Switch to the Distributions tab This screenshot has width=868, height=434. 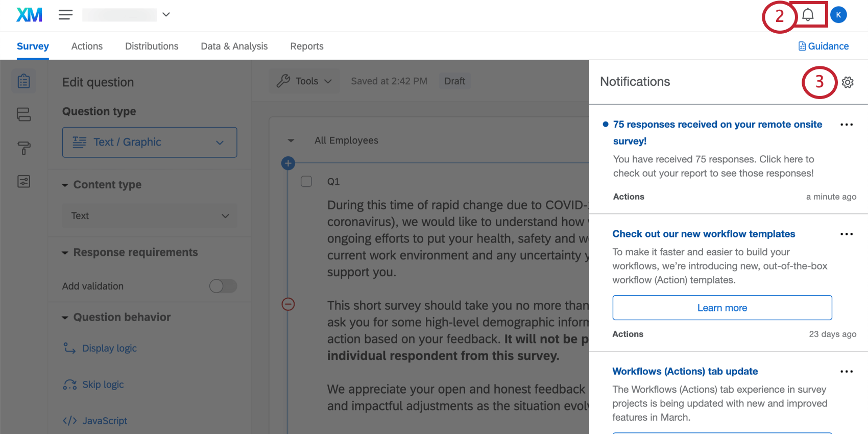tap(152, 46)
